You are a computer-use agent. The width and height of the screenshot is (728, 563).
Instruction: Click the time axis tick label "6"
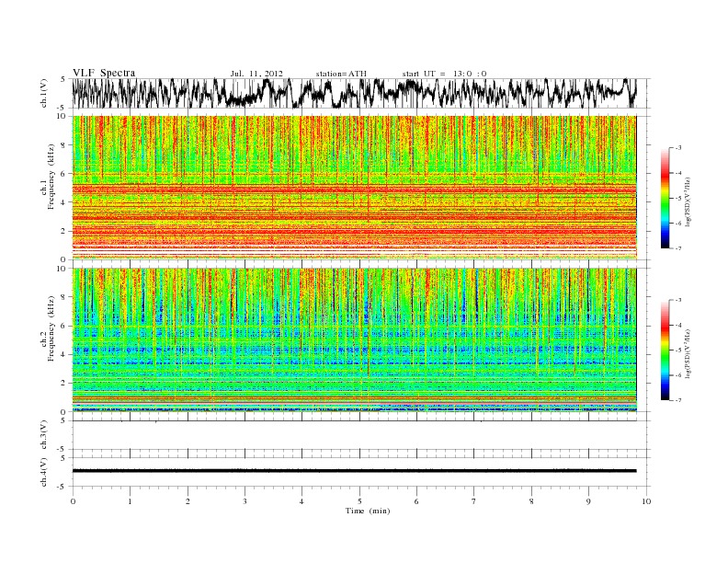[416, 501]
